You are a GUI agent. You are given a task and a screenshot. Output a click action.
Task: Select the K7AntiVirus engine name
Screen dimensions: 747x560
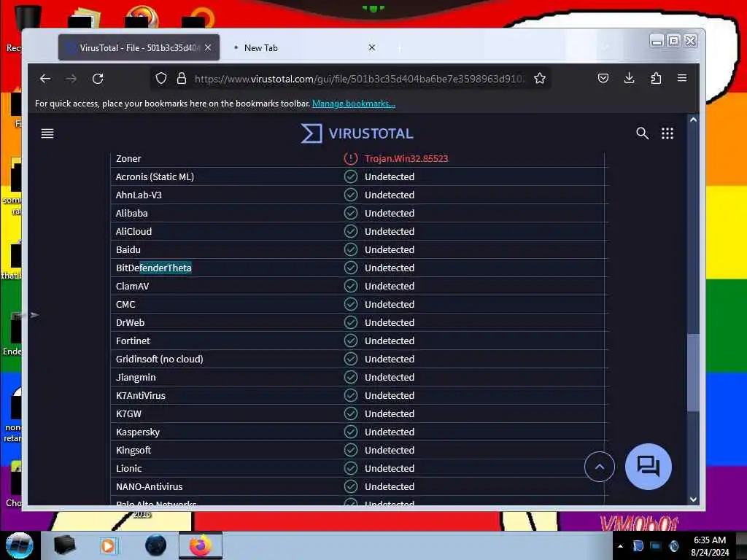tap(141, 396)
